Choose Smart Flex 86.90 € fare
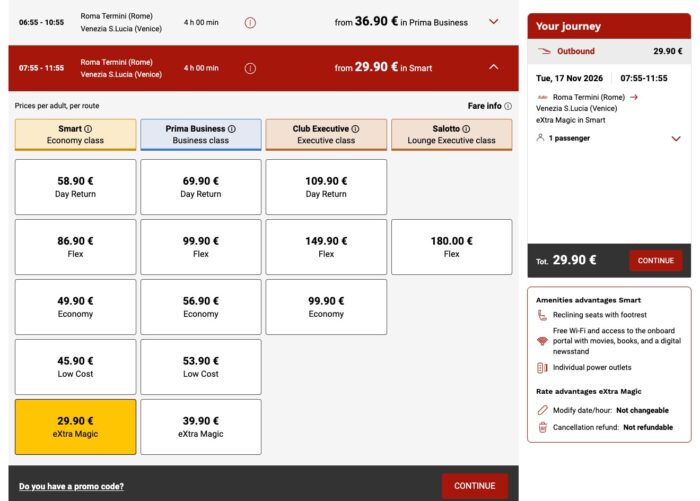This screenshot has height=501, width=700. (x=75, y=247)
